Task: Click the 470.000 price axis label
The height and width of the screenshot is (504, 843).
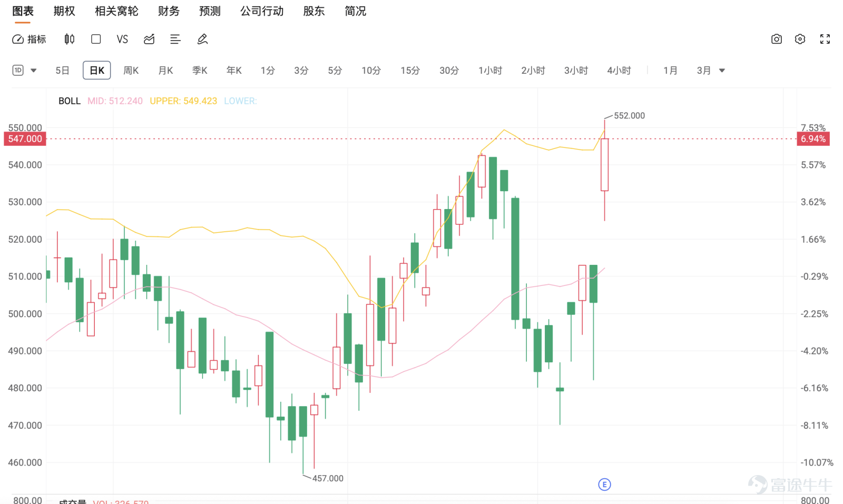Action: pos(25,426)
